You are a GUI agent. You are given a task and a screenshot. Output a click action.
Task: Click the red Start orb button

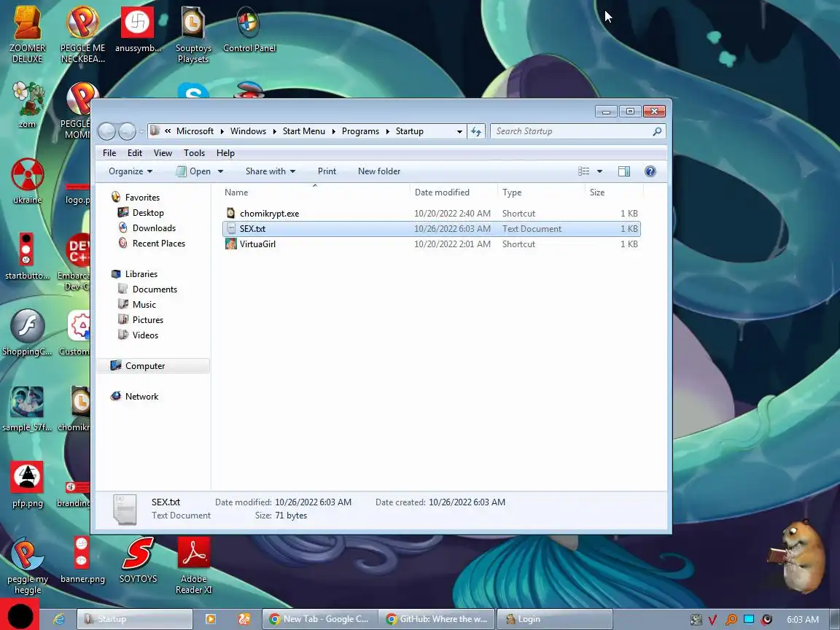coord(20,615)
